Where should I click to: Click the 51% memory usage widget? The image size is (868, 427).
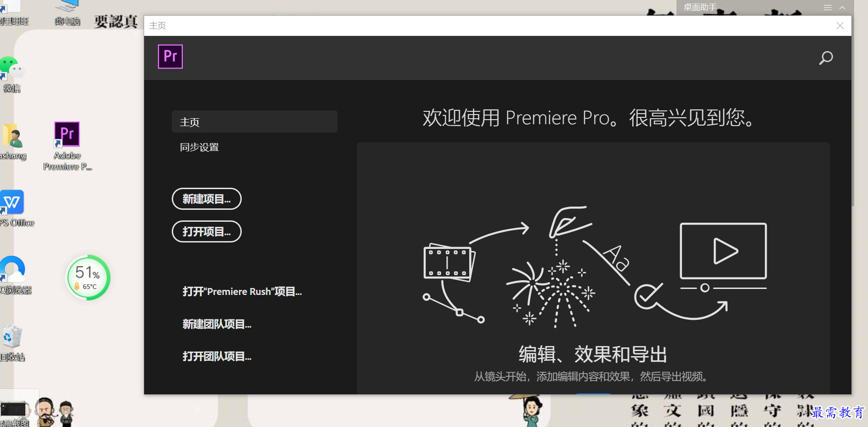87,277
